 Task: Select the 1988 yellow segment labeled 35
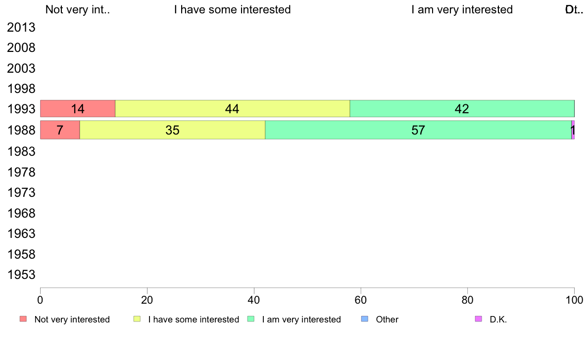(173, 130)
